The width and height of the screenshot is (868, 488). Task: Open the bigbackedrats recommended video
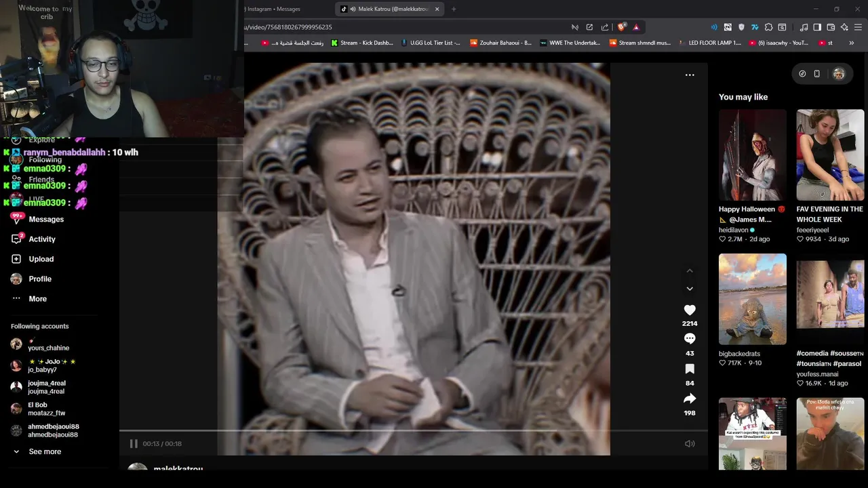[753, 299]
